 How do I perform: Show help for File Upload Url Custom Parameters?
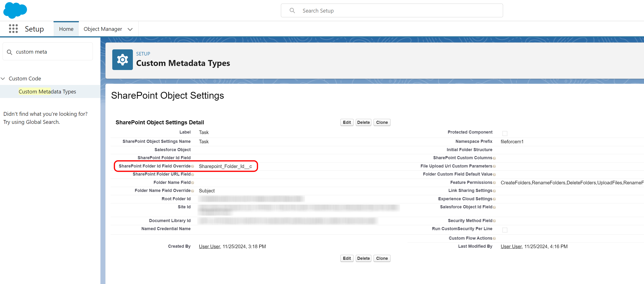pos(494,166)
